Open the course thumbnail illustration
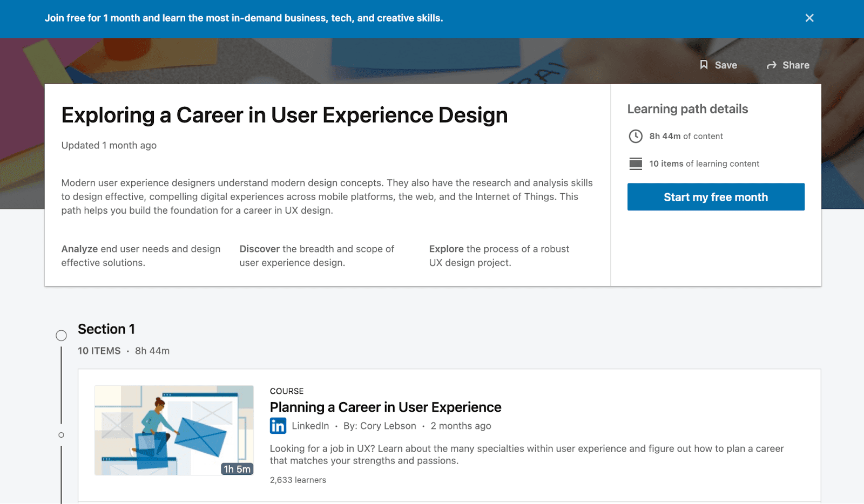 pos(173,431)
